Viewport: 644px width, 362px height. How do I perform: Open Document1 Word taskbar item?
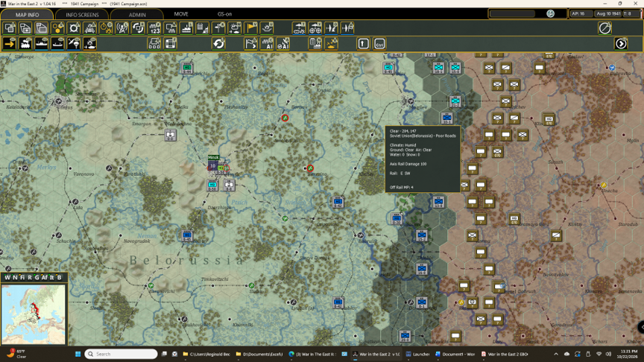click(x=455, y=354)
